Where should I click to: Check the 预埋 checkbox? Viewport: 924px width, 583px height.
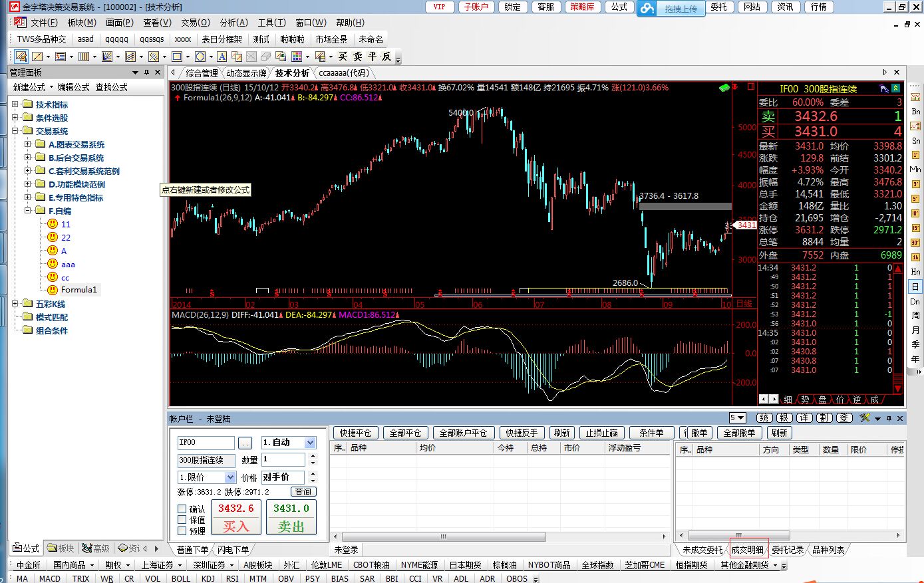click(x=182, y=531)
